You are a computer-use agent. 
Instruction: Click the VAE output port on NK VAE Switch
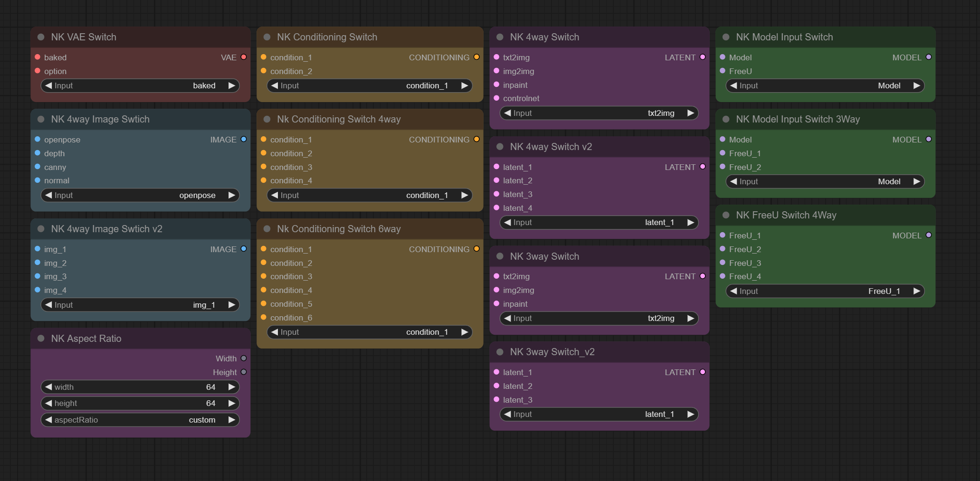(x=244, y=57)
